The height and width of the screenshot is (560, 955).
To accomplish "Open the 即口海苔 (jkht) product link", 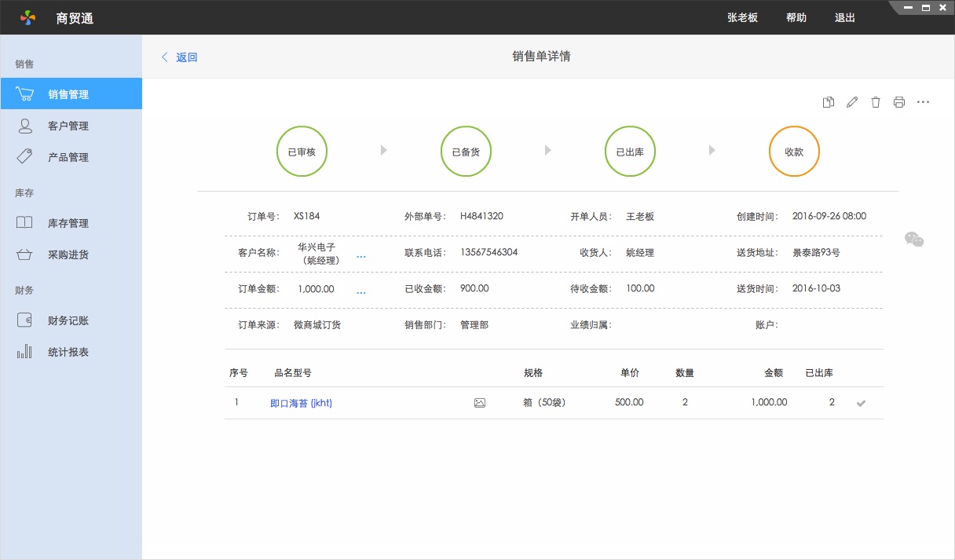I will tap(302, 402).
